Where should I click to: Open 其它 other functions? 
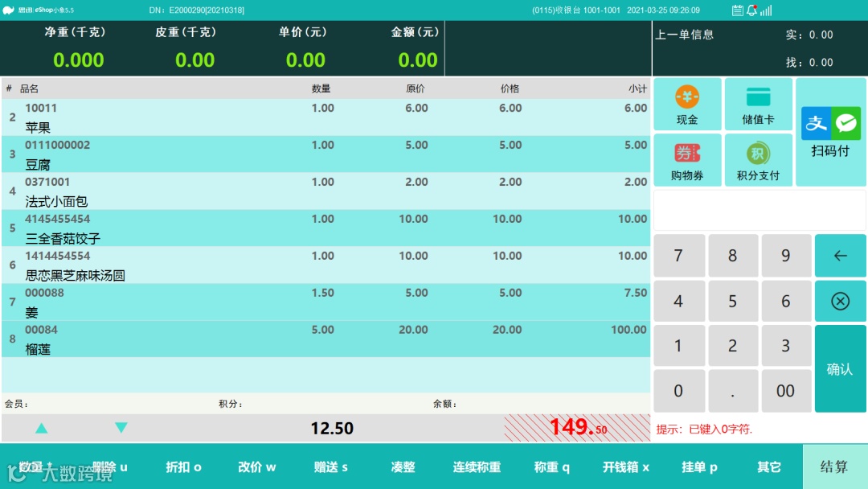click(769, 466)
